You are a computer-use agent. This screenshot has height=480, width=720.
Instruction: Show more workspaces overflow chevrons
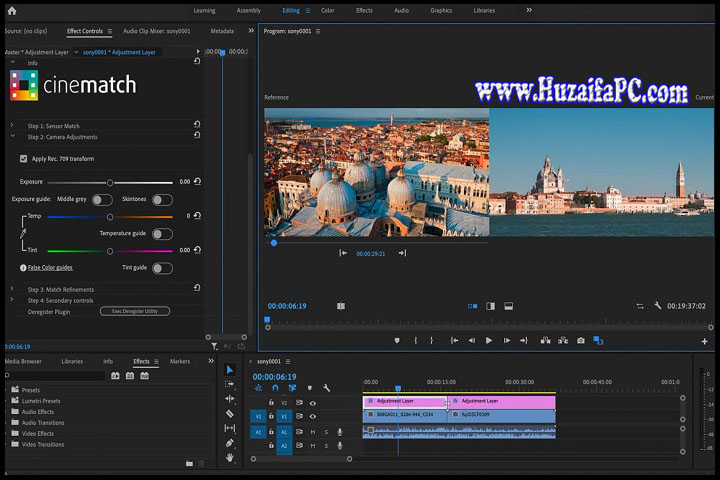coord(529,10)
